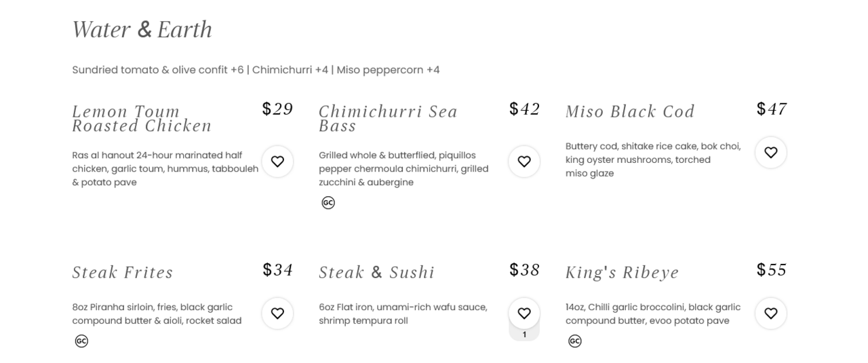Click the sauce add-ons line with Chimichurri +4
The image size is (868, 363).
click(256, 70)
